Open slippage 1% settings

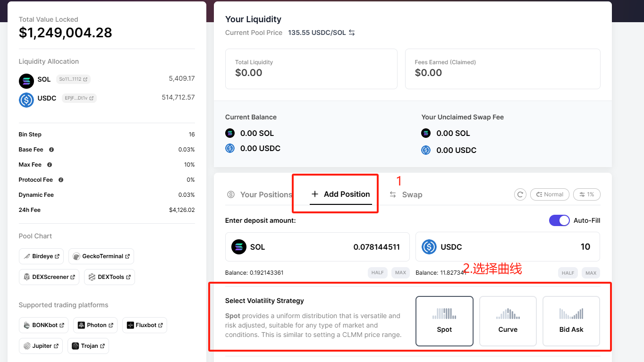[x=587, y=194]
